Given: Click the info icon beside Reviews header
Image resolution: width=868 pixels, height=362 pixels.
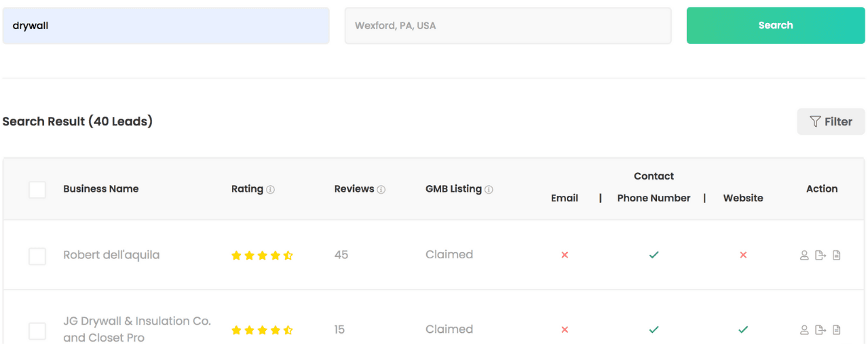Looking at the screenshot, I should click(x=381, y=190).
